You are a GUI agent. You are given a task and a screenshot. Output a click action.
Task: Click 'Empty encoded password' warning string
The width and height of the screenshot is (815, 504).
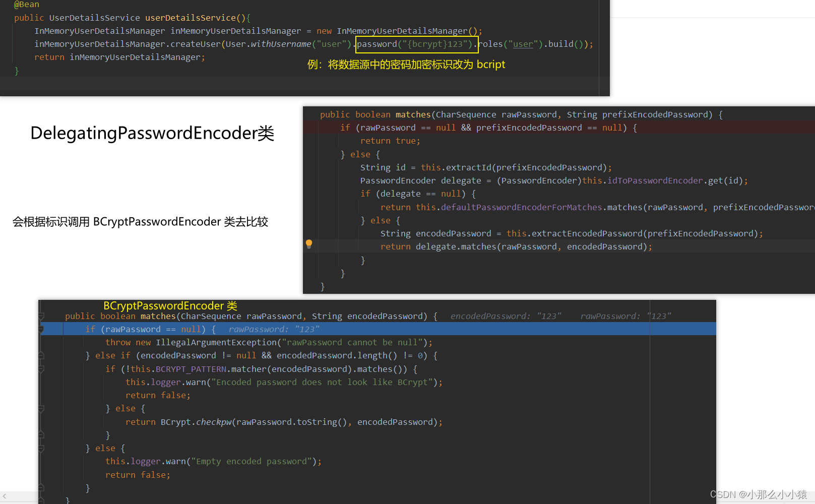click(x=251, y=461)
